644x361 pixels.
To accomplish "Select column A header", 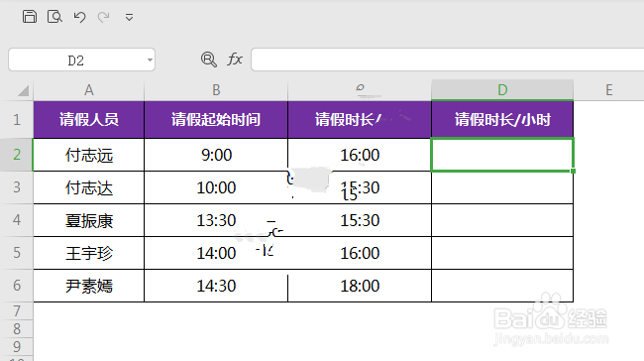I will tap(89, 90).
